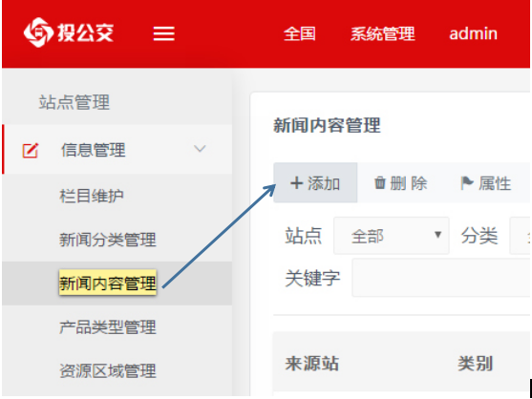Viewport: 532px width, 399px height.
Task: Select 新闻分类管理 in the sidebar
Action: [108, 240]
